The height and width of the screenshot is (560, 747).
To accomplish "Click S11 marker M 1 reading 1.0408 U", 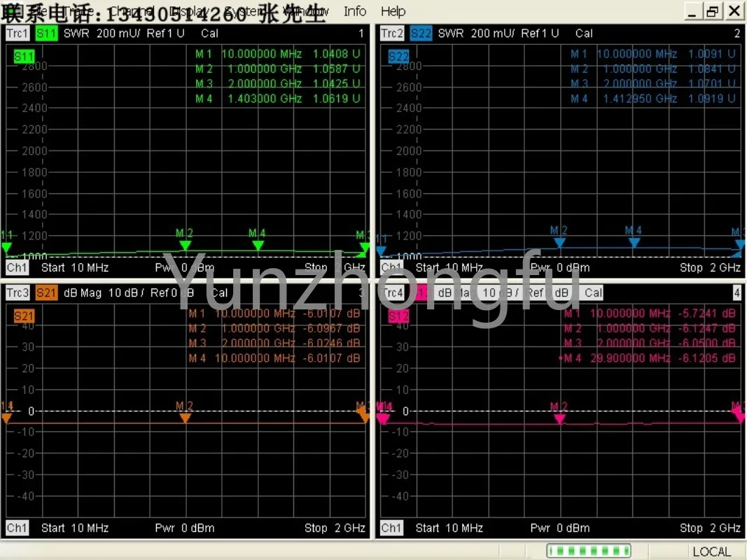I will click(x=277, y=54).
